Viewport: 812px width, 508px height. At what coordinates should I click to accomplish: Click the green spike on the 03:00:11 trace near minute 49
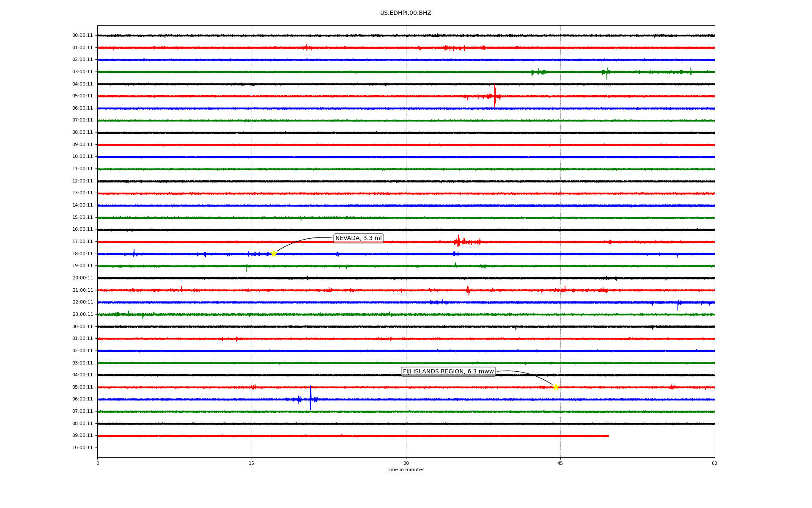point(607,73)
